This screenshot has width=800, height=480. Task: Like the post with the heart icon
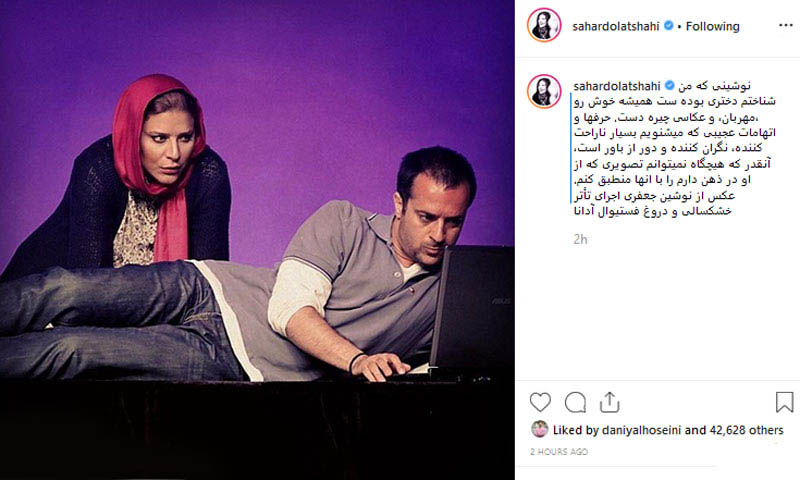pyautogui.click(x=540, y=402)
